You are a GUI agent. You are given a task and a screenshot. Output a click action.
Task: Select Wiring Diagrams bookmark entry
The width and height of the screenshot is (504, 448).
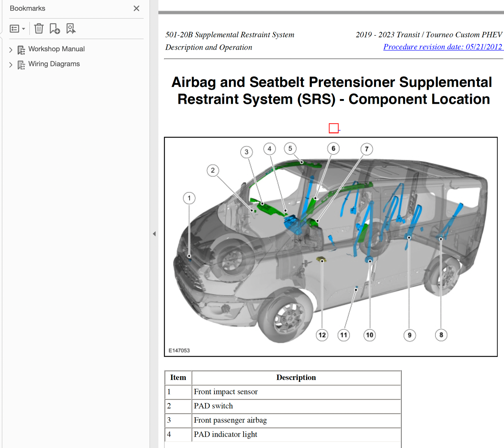(54, 64)
